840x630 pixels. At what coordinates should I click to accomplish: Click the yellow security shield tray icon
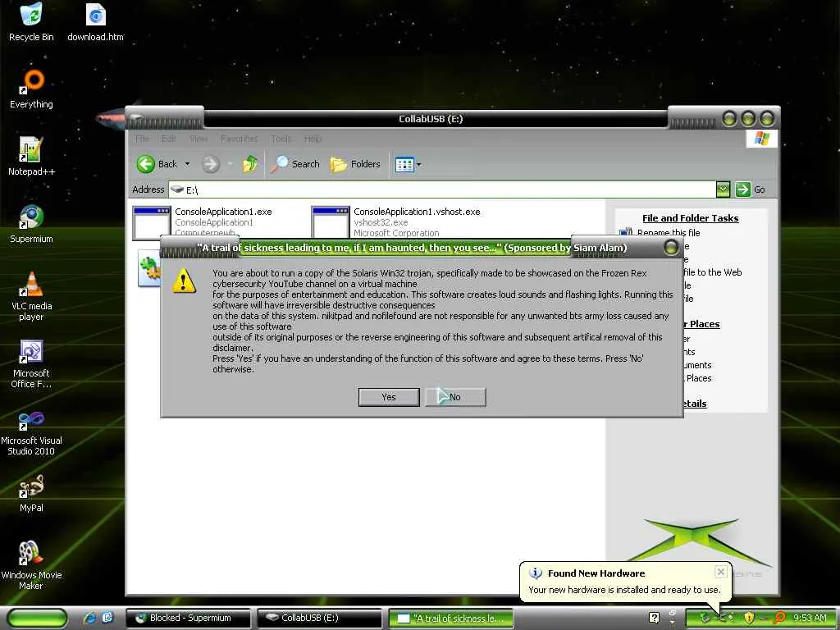(x=749, y=618)
